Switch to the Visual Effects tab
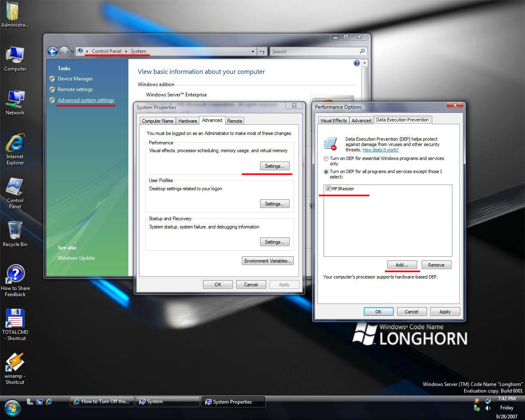Viewport: 525px width, 420px height. pyautogui.click(x=333, y=121)
